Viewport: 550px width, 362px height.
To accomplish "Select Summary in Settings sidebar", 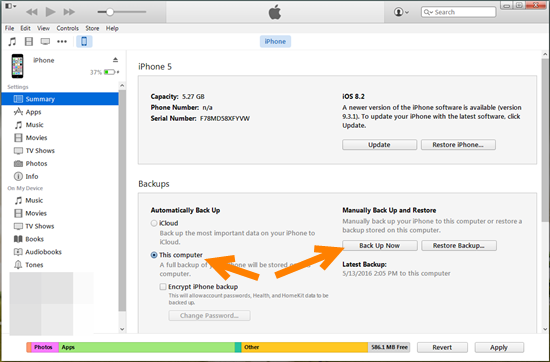I will (x=60, y=99).
